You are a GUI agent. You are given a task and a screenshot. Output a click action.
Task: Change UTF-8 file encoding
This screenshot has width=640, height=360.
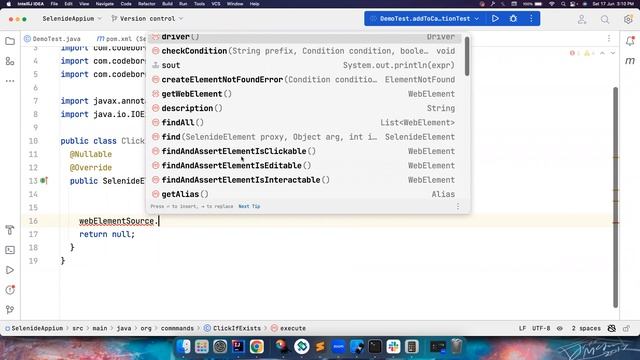pyautogui.click(x=541, y=328)
